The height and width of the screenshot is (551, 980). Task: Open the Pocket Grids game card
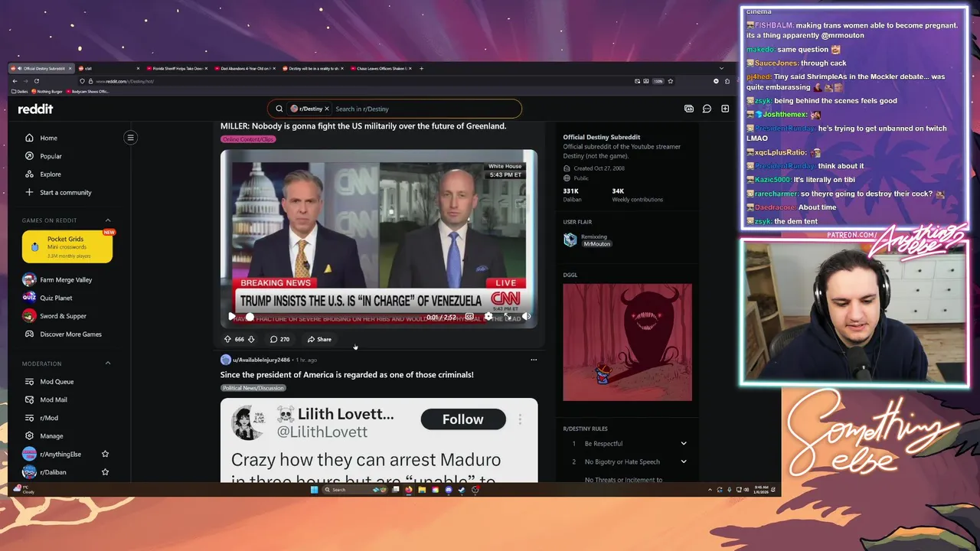[x=67, y=246]
